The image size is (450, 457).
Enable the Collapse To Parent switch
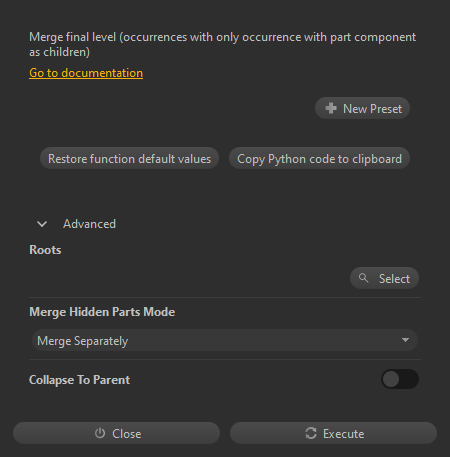(400, 379)
